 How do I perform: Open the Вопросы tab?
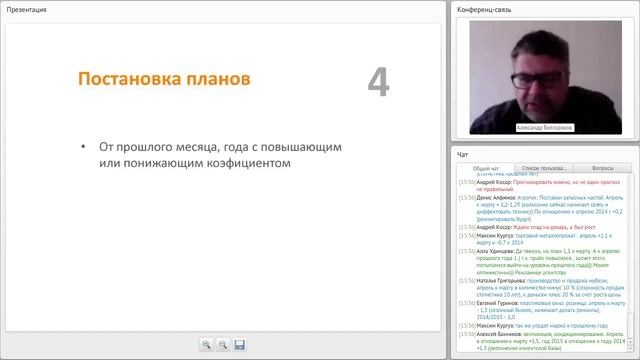602,168
